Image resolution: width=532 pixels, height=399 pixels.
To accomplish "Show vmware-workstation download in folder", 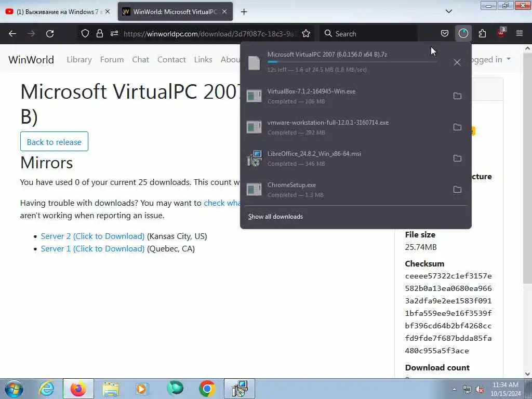I will pos(457,127).
